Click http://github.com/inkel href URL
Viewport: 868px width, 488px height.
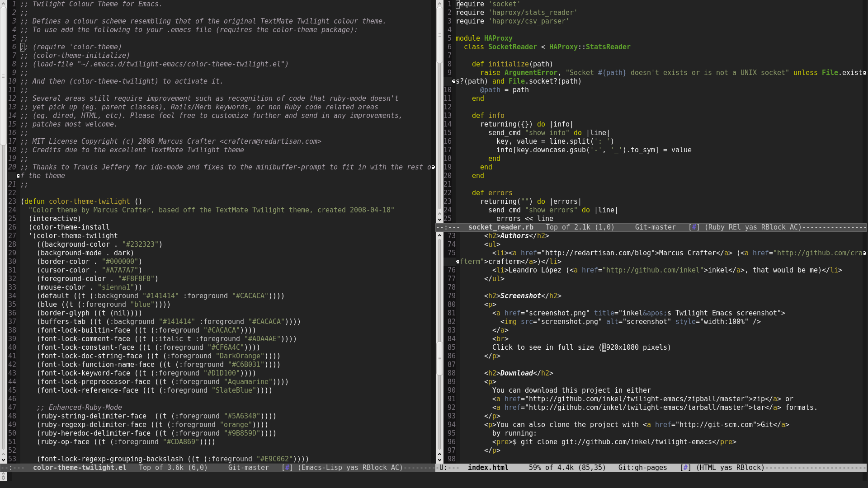pos(653,270)
